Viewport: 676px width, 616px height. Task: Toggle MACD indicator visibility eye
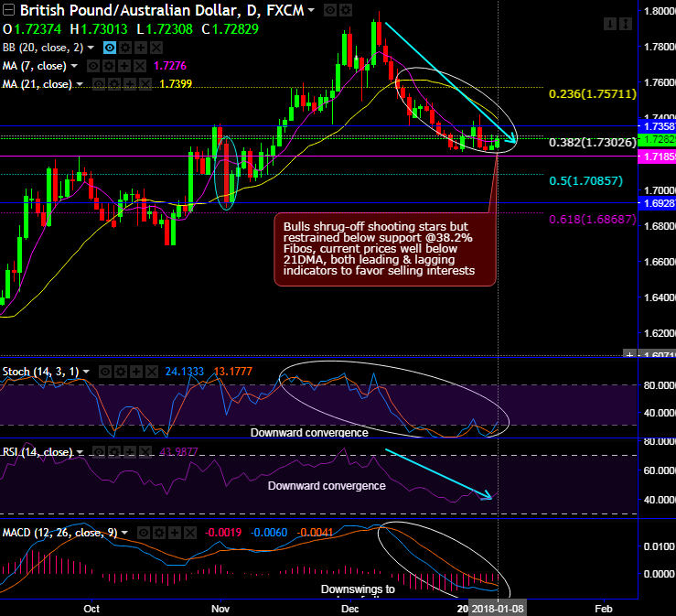[x=144, y=533]
